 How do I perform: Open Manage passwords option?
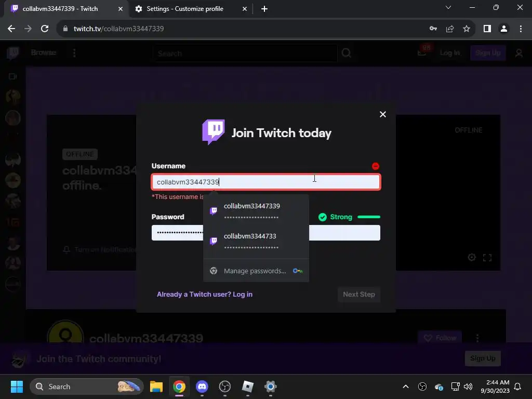coord(256,271)
